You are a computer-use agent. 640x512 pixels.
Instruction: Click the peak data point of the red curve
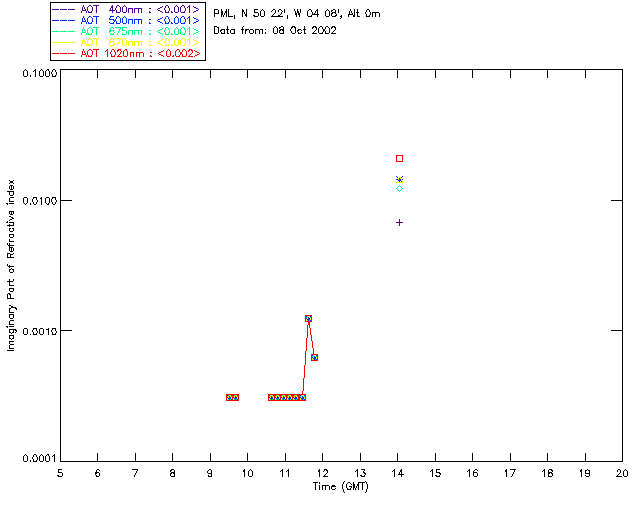point(309,318)
